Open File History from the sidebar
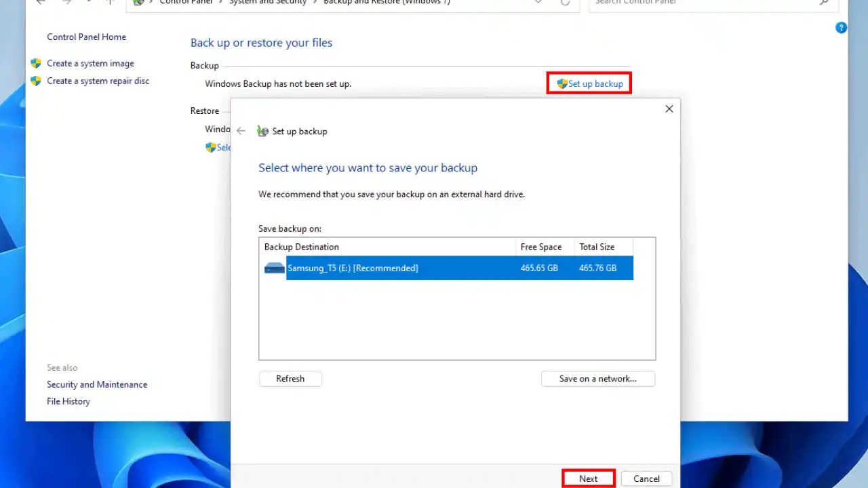 [x=68, y=401]
